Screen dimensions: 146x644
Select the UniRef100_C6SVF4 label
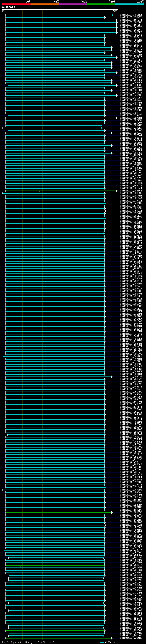(131, 83)
